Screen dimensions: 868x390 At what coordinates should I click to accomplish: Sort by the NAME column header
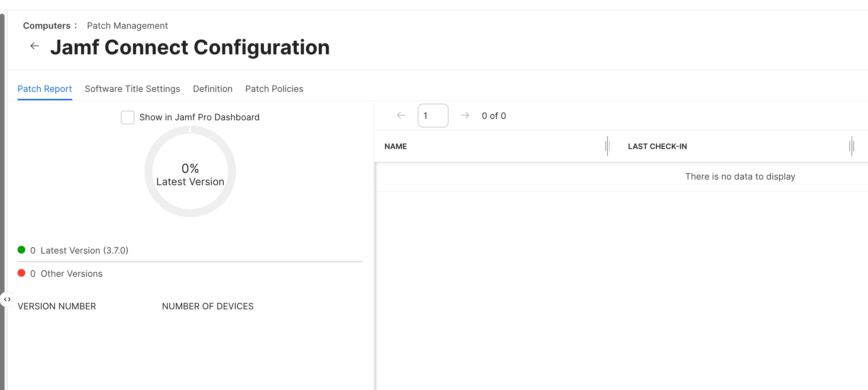[395, 146]
